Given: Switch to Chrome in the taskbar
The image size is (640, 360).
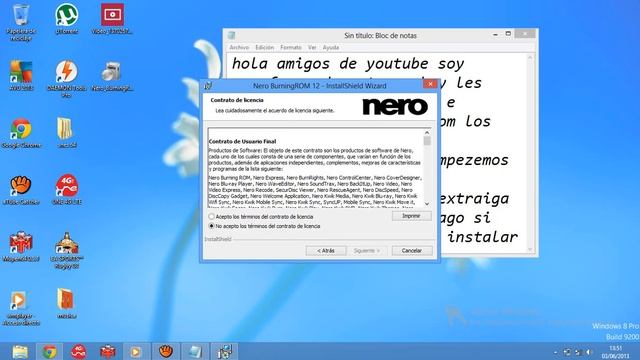Looking at the screenshot, I should coord(49,351).
